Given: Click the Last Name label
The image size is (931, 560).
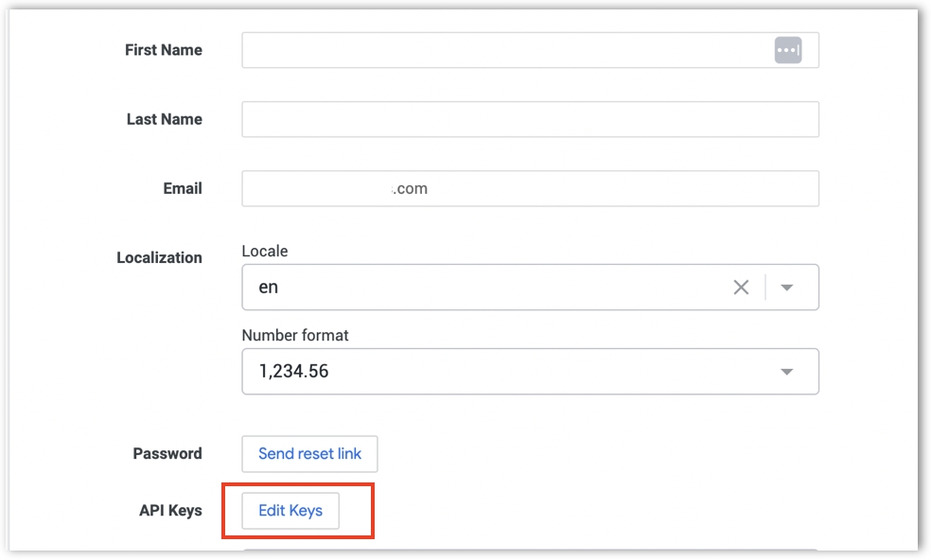Looking at the screenshot, I should click(x=165, y=120).
